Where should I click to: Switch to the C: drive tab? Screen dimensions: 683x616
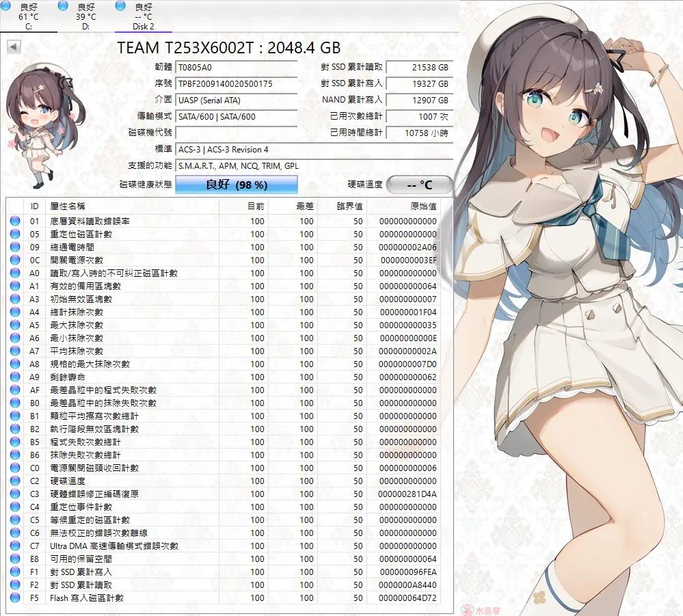[29, 16]
